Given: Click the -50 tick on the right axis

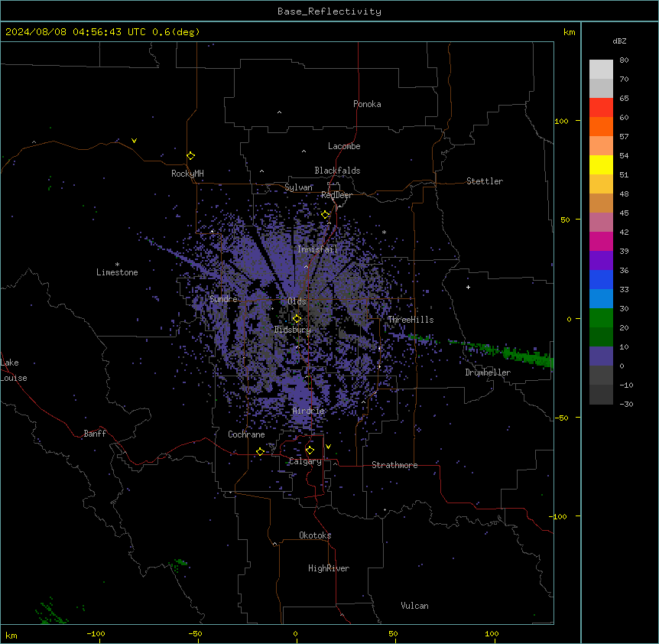Looking at the screenshot, I should click(561, 418).
